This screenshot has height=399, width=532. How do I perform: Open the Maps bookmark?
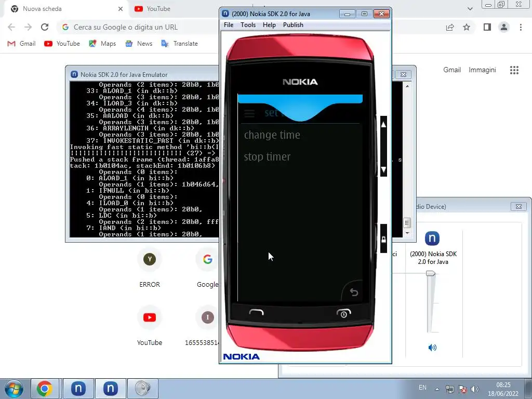click(x=102, y=44)
